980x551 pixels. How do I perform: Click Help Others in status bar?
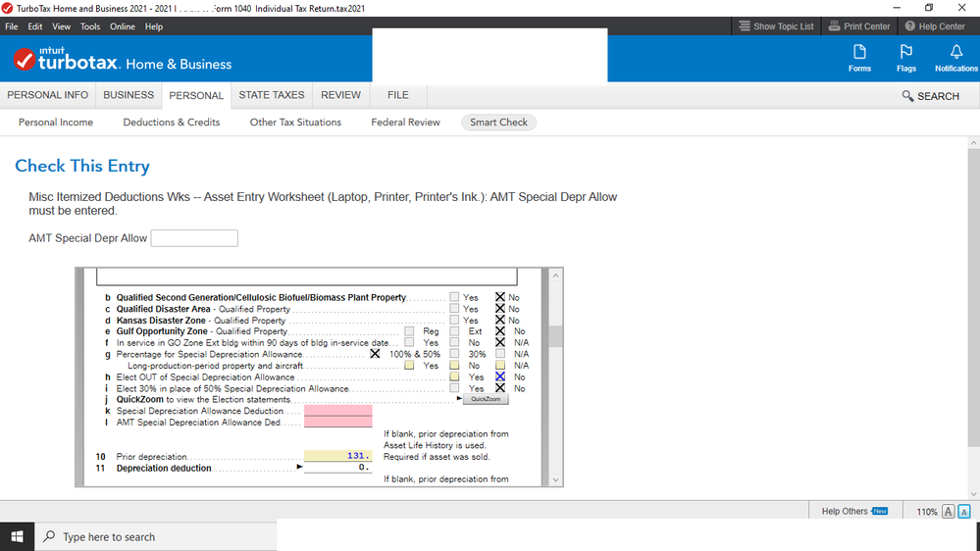[x=854, y=511]
